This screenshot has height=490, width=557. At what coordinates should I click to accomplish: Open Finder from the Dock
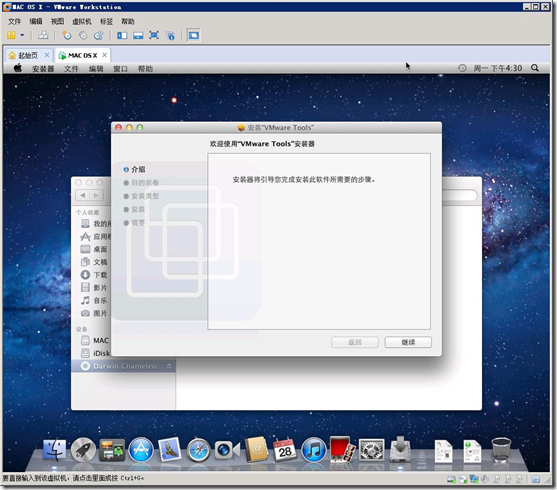pyautogui.click(x=54, y=450)
